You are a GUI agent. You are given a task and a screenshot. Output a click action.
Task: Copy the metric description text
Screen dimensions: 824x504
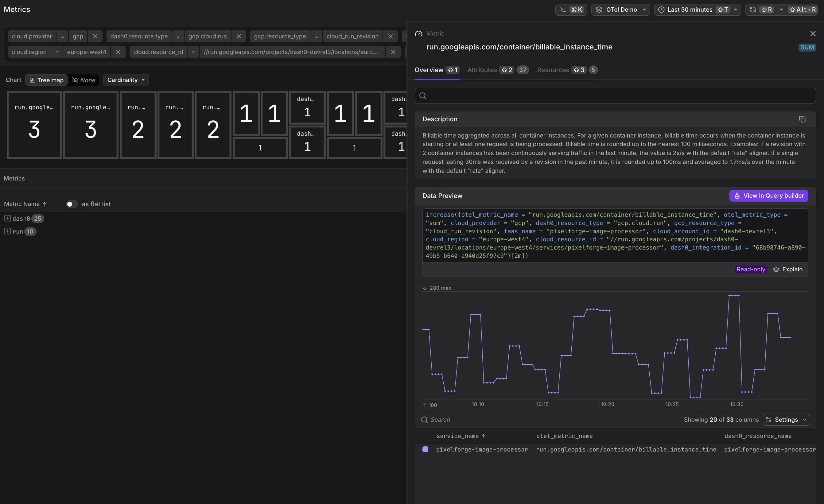point(802,119)
